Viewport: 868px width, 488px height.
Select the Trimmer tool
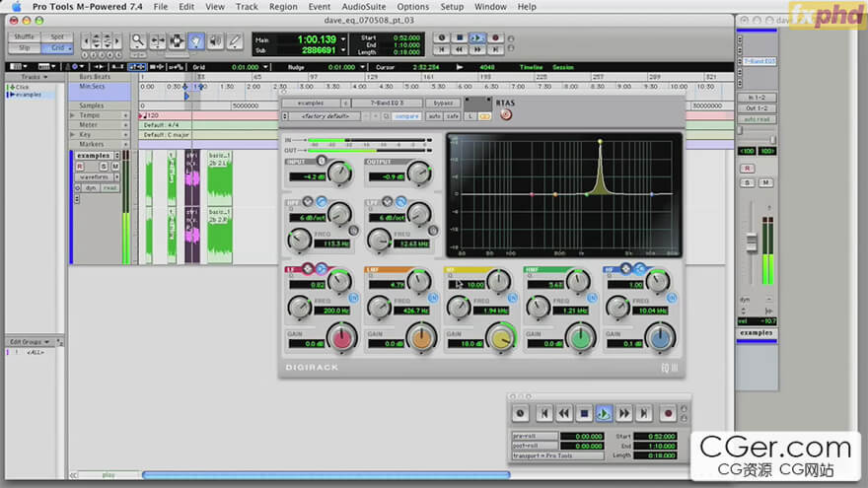click(157, 41)
